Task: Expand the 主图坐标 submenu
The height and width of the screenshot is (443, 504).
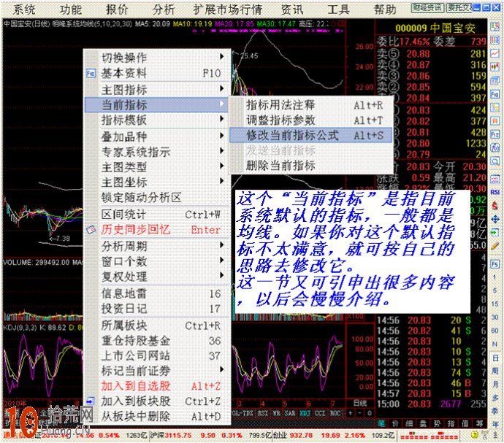Action: 157,182
